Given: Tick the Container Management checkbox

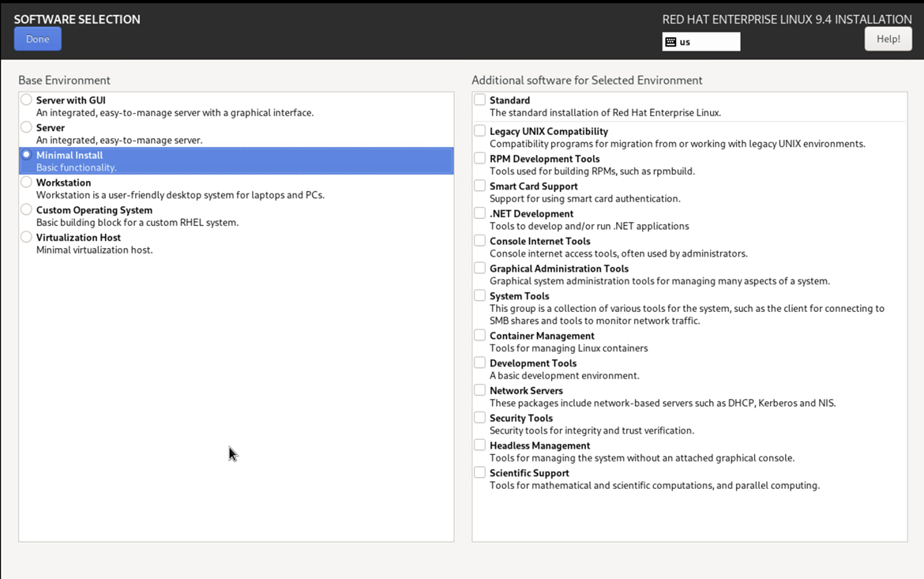Looking at the screenshot, I should click(x=479, y=335).
